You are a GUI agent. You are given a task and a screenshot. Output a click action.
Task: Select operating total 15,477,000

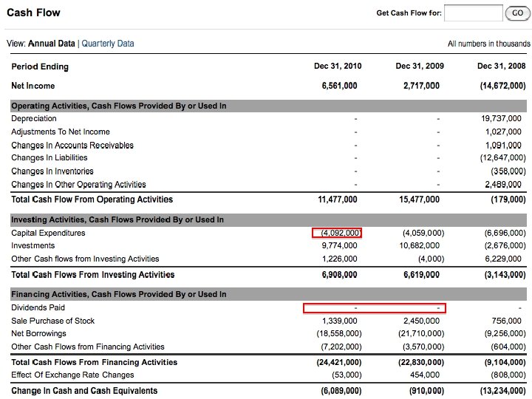420,199
